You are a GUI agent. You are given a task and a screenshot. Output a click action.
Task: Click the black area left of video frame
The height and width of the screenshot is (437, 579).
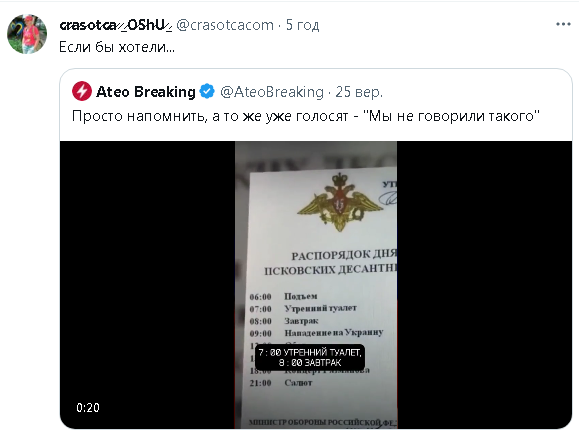coord(147,284)
